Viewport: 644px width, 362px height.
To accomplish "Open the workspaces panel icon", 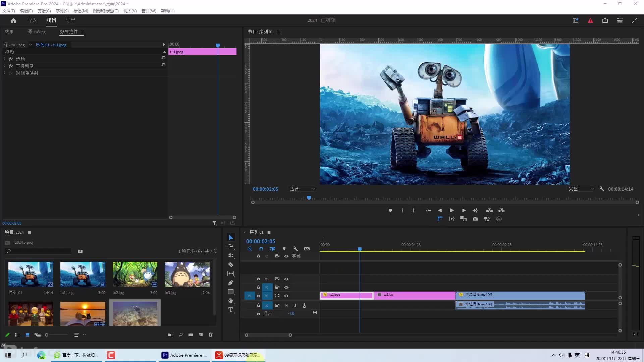I will [x=620, y=20].
